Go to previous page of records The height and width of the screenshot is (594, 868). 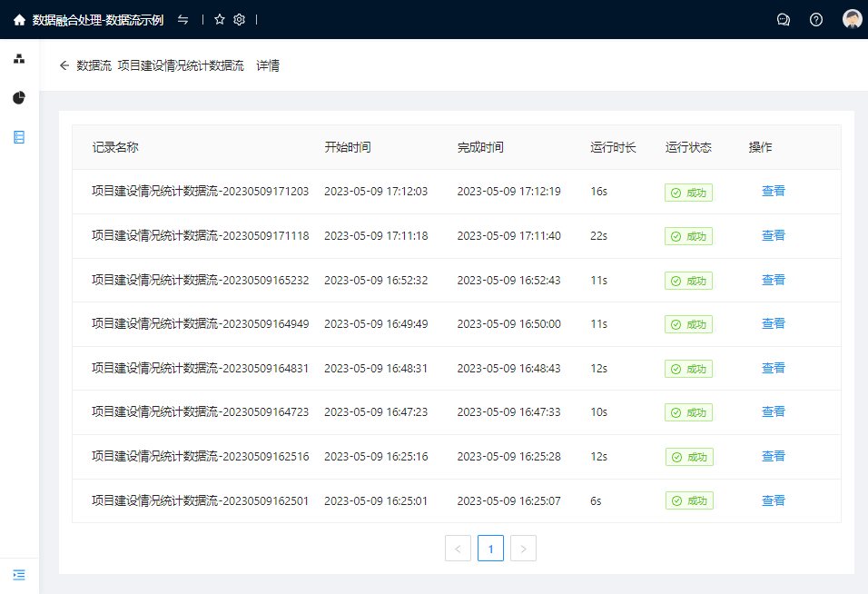point(458,549)
